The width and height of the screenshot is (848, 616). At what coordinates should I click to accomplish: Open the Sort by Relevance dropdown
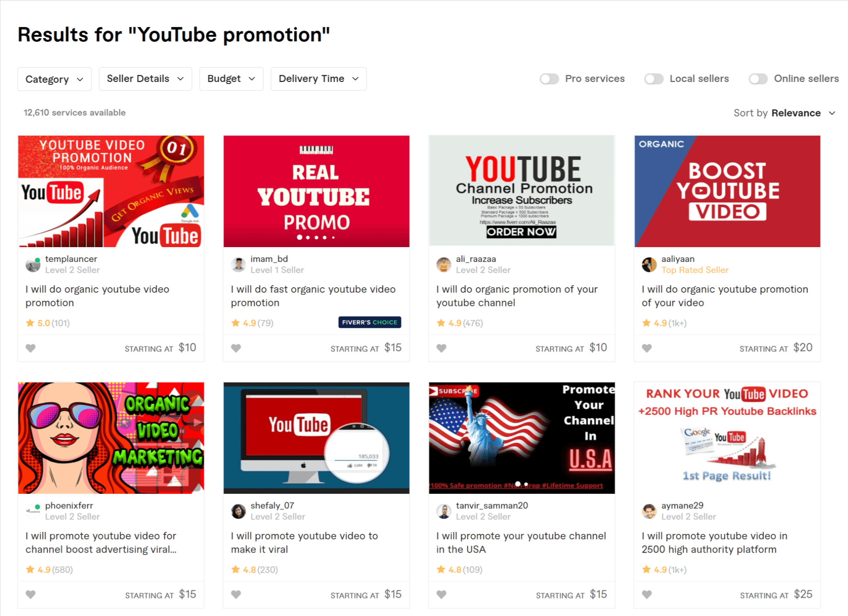tap(785, 113)
